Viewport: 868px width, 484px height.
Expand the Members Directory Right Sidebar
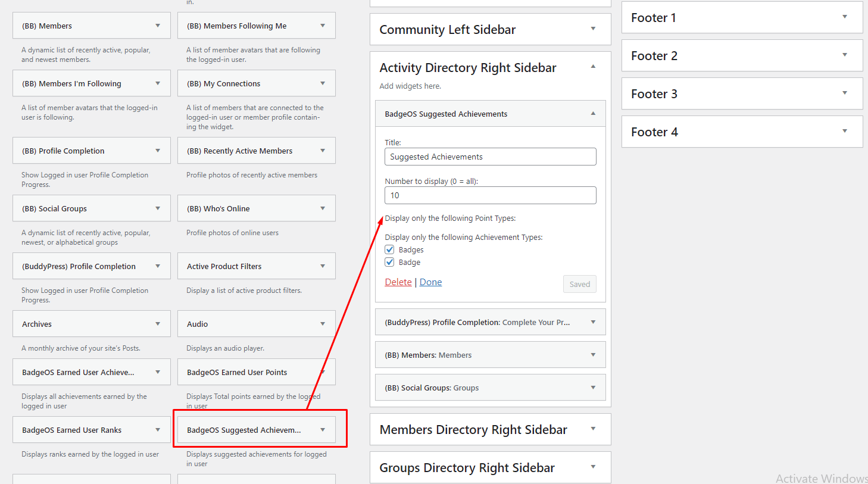point(593,429)
